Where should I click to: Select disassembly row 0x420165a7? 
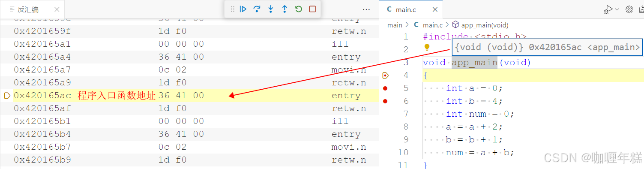[189, 70]
